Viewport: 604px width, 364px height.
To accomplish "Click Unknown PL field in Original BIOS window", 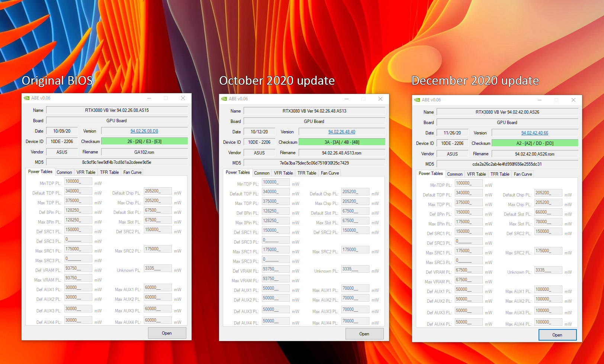I will tap(158, 268).
